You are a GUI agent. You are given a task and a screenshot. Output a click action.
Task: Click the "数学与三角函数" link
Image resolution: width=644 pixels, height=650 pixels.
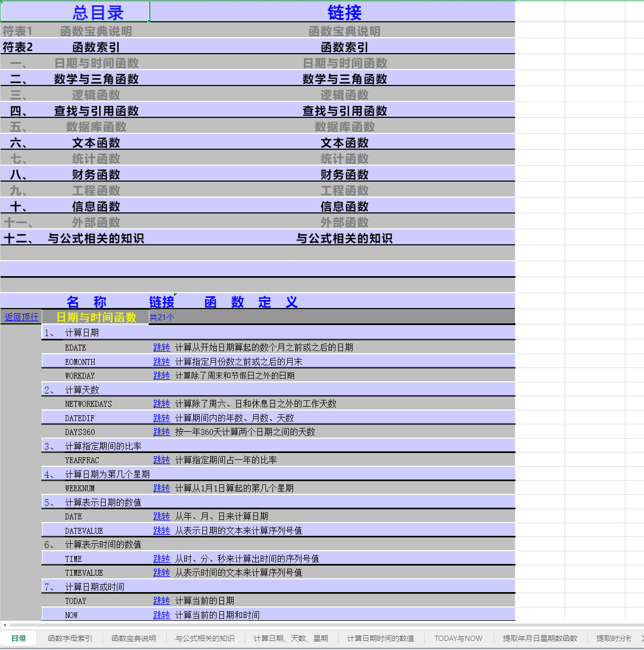coord(345,79)
